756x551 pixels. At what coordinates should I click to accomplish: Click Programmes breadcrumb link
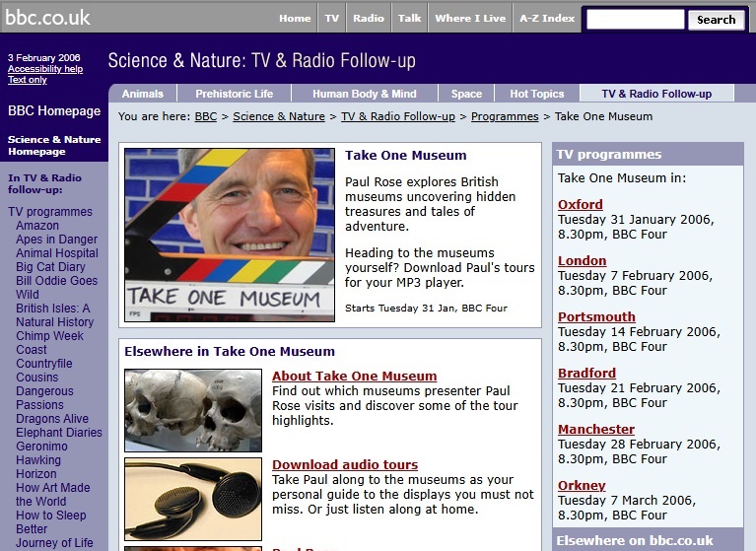(x=505, y=116)
